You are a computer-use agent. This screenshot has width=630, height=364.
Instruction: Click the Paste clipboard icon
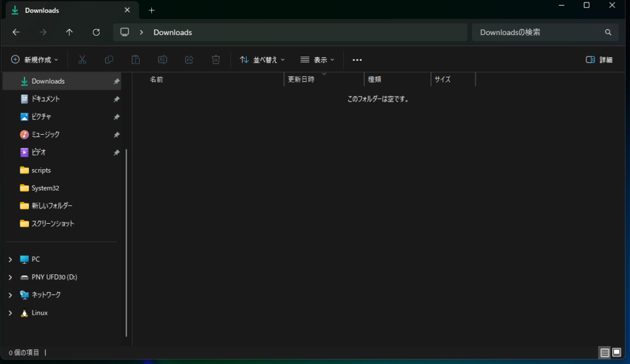[x=135, y=60]
